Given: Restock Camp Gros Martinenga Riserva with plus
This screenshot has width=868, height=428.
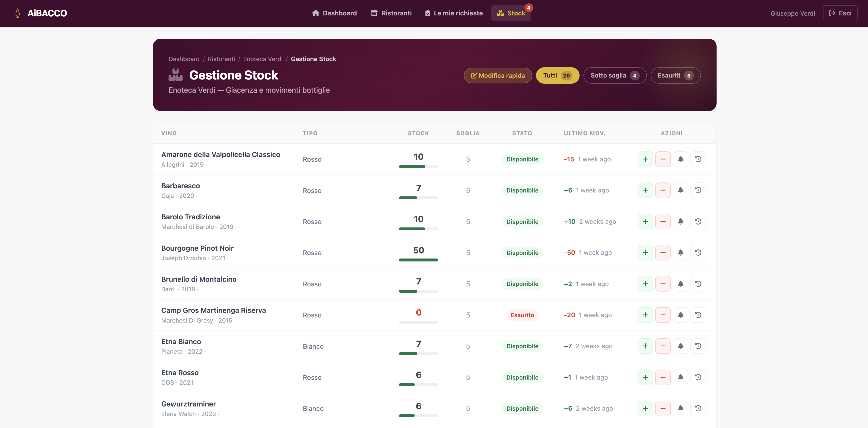Looking at the screenshot, I should click(645, 315).
